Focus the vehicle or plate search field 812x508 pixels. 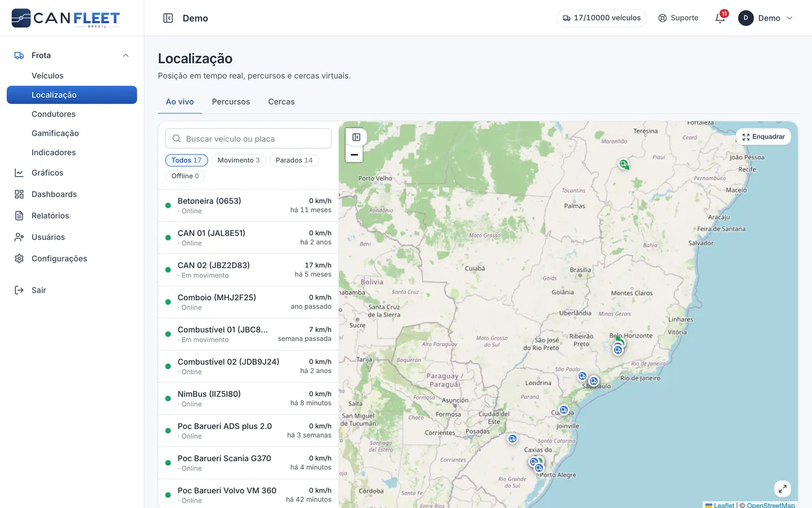point(248,139)
